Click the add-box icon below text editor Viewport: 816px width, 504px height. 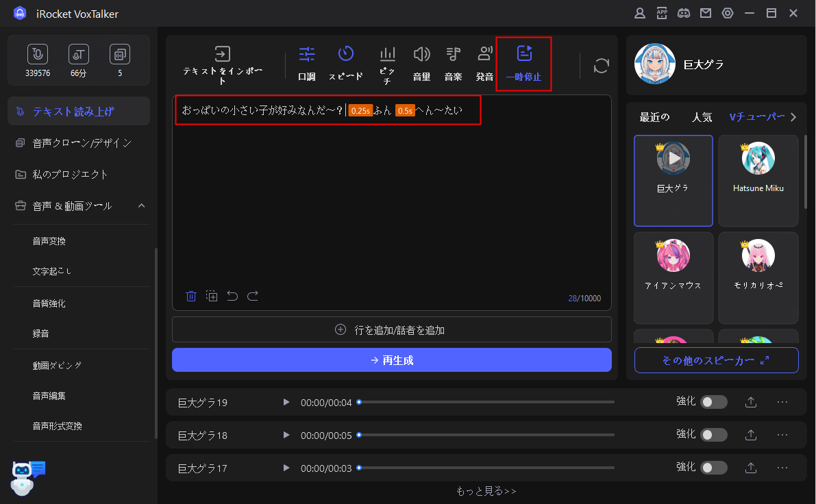coord(212,296)
